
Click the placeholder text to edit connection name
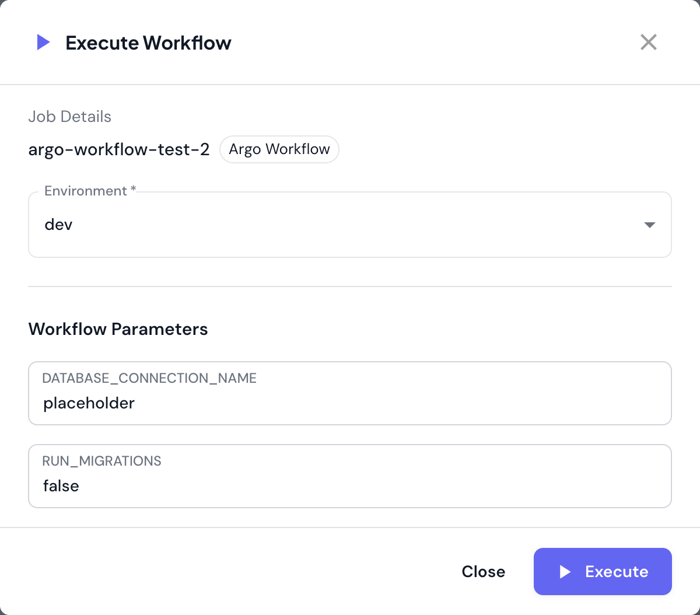(x=89, y=403)
